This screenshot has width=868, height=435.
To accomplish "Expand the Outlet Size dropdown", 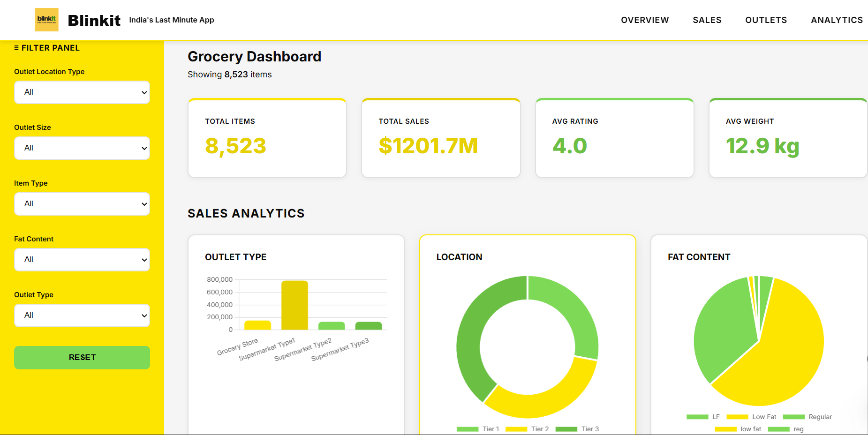I will 82,148.
